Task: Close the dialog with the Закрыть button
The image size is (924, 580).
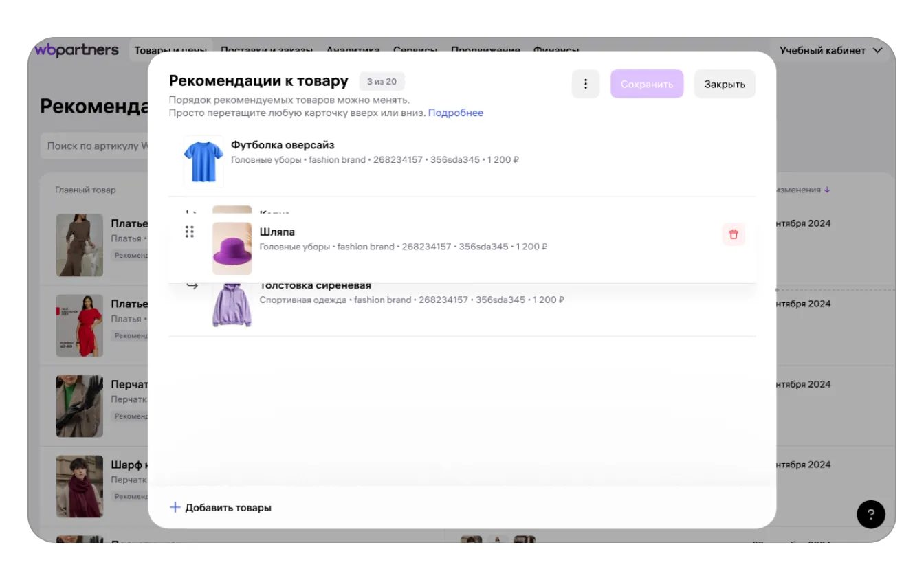Action: tap(725, 84)
